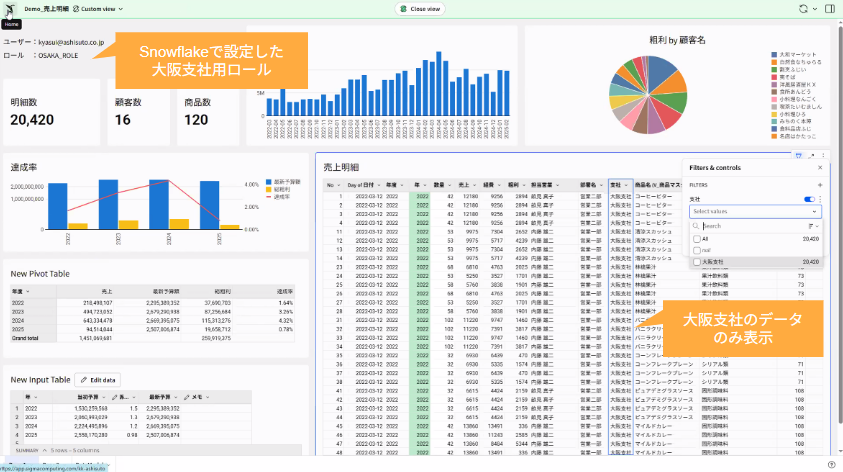This screenshot has width=843, height=472.
Task: Check the All values checkbox
Action: click(696, 239)
